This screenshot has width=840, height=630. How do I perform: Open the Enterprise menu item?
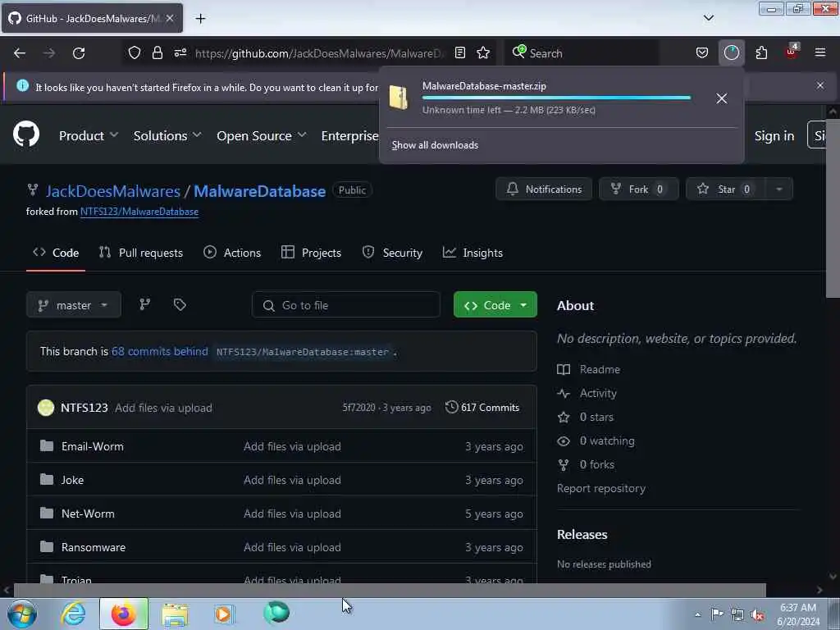coord(349,136)
